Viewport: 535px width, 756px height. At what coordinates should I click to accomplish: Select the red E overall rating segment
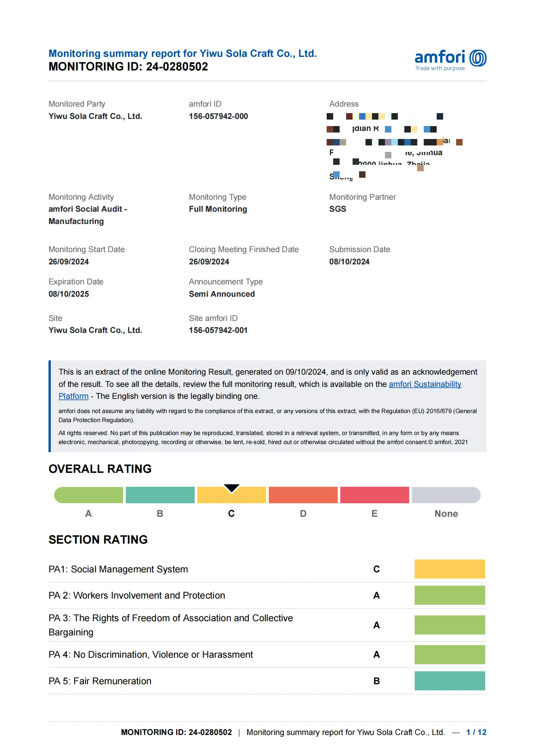tap(375, 495)
